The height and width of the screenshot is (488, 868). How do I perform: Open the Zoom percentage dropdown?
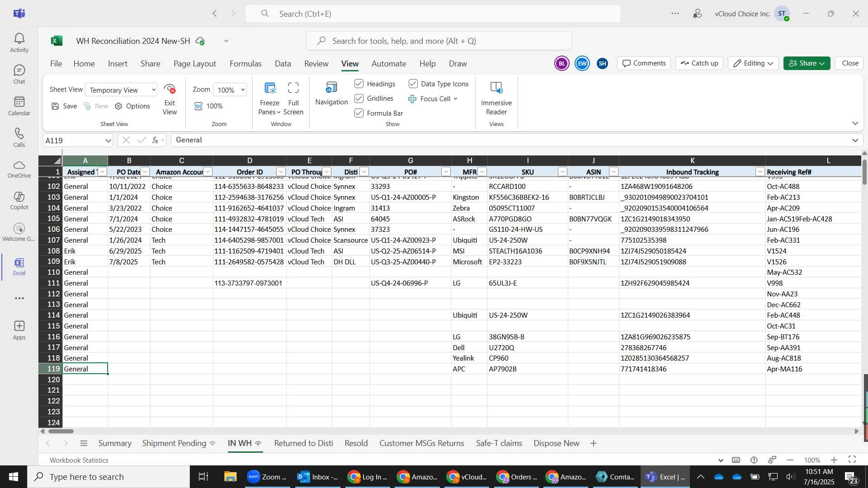[x=230, y=90]
